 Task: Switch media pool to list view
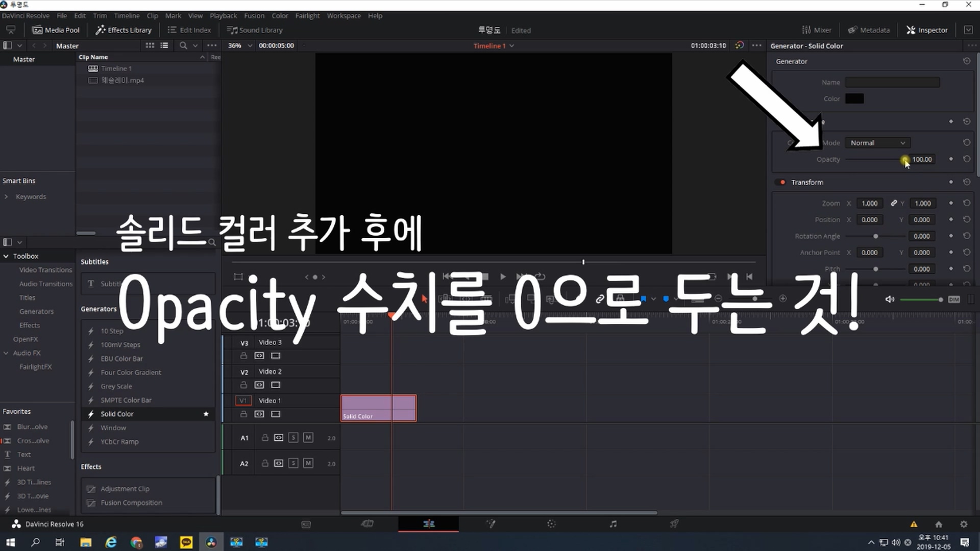point(164,45)
